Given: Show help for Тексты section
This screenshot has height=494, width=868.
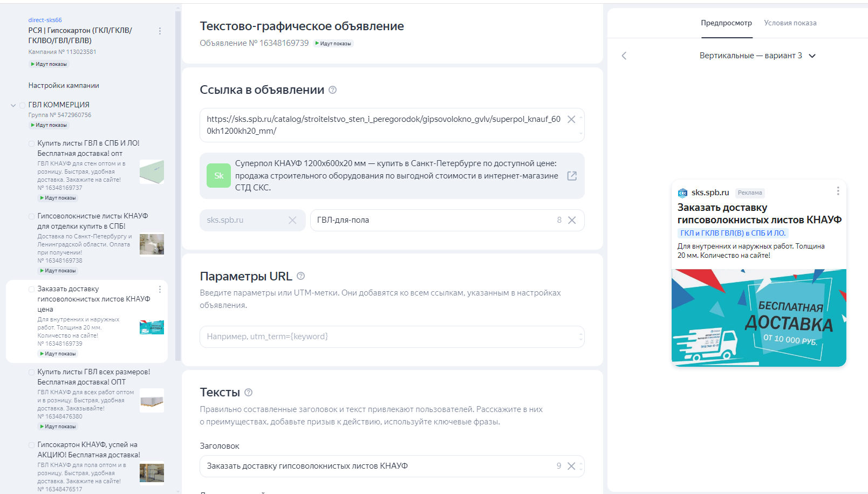Looking at the screenshot, I should click(x=249, y=393).
